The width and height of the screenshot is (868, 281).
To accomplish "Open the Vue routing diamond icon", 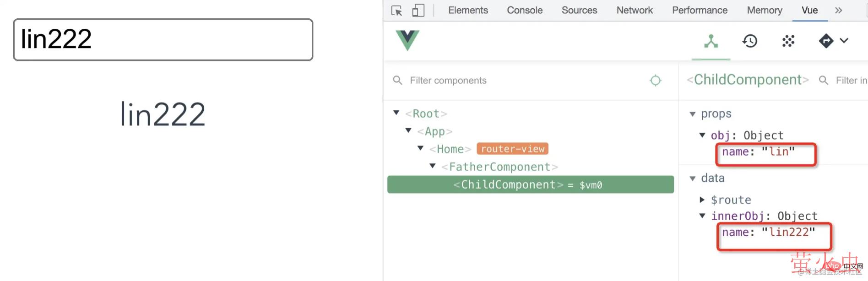I will click(826, 41).
